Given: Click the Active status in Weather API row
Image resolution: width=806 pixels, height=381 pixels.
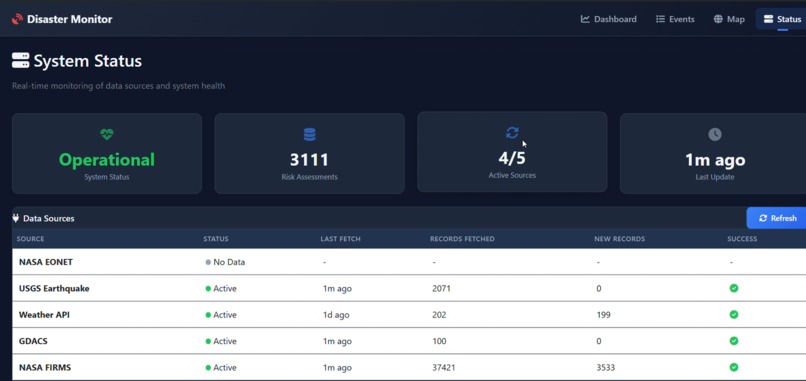Looking at the screenshot, I should (221, 315).
